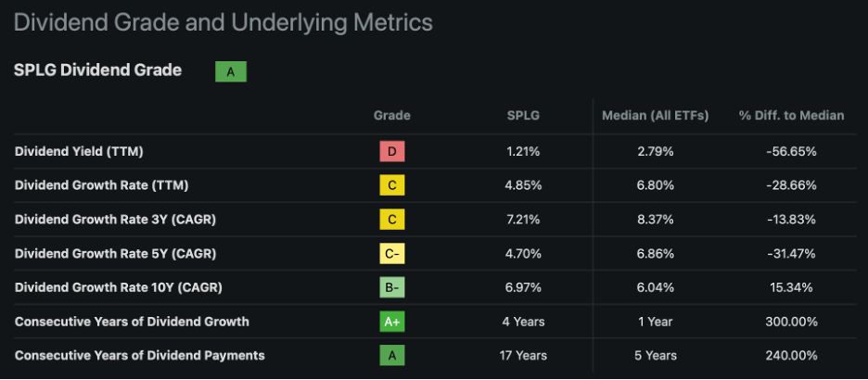
Task: Click the Grade column header
Action: (x=392, y=116)
